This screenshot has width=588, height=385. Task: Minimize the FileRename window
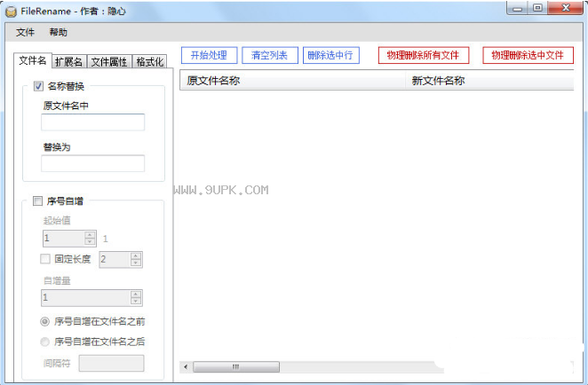[518, 8]
